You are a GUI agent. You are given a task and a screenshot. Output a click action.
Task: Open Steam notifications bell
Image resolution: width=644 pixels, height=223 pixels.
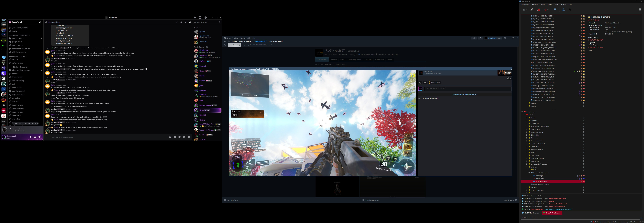coord(480,38)
